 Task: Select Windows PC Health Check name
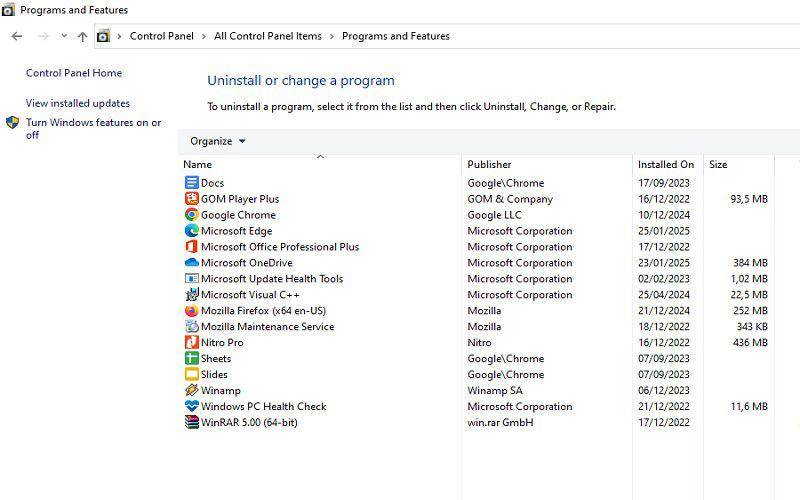pyautogui.click(x=264, y=407)
